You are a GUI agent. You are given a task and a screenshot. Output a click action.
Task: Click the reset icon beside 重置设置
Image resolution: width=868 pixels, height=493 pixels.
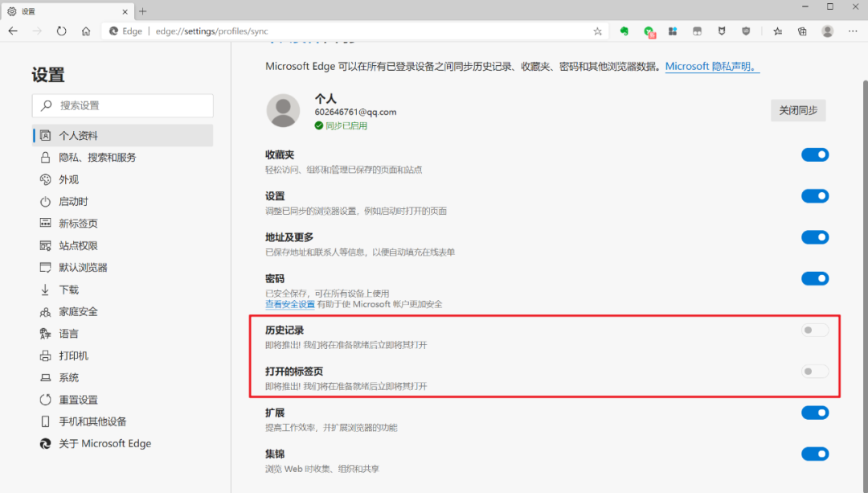[45, 400]
